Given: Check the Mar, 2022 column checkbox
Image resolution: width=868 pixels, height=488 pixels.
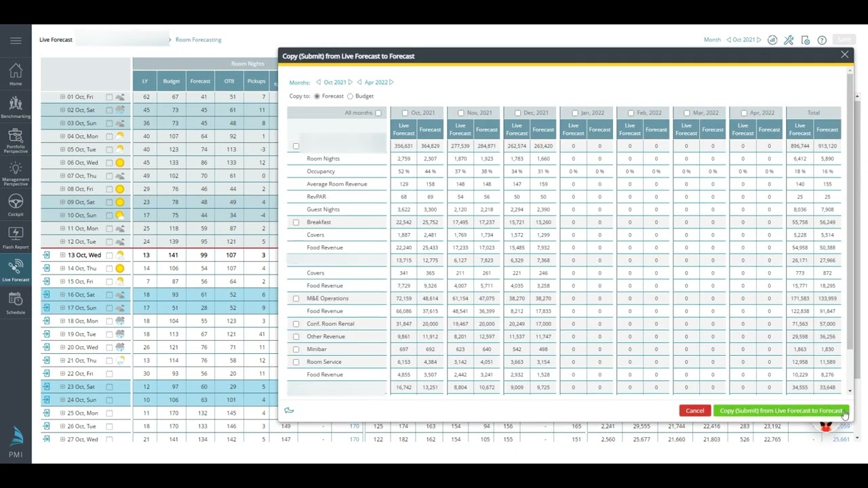Looking at the screenshot, I should [687, 113].
